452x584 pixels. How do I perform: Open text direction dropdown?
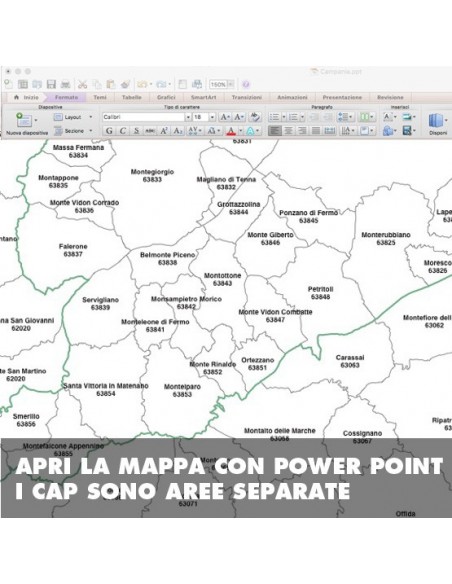click(x=348, y=131)
